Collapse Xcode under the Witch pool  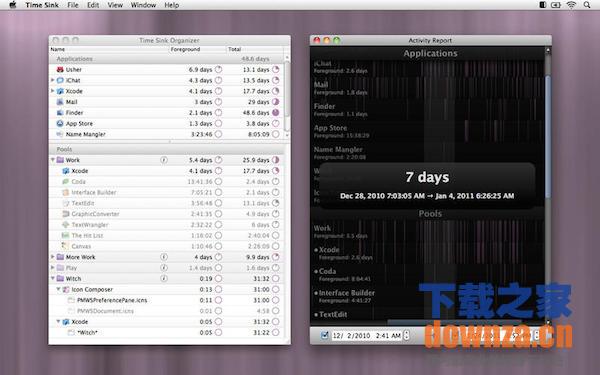pos(59,322)
